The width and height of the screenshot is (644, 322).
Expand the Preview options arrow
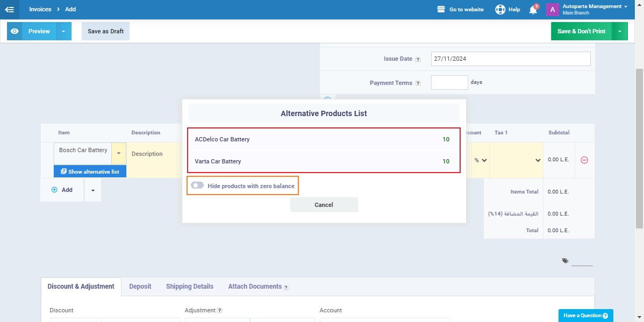[63, 31]
